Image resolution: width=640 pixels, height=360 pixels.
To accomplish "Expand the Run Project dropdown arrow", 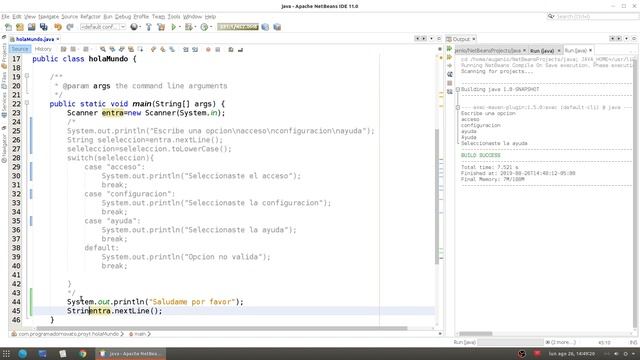I will (180, 27).
